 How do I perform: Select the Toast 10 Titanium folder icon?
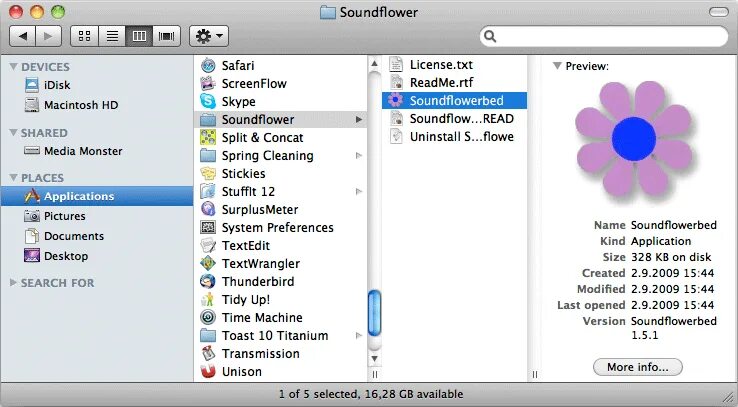tap(208, 335)
